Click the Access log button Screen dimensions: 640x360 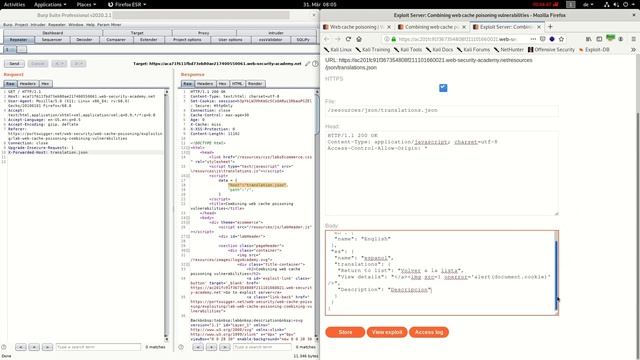click(x=429, y=332)
